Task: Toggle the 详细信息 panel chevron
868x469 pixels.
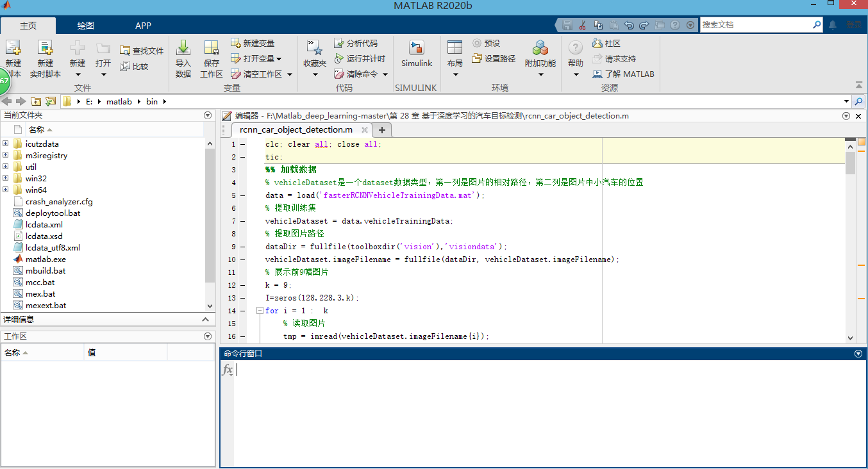Action: tap(206, 319)
